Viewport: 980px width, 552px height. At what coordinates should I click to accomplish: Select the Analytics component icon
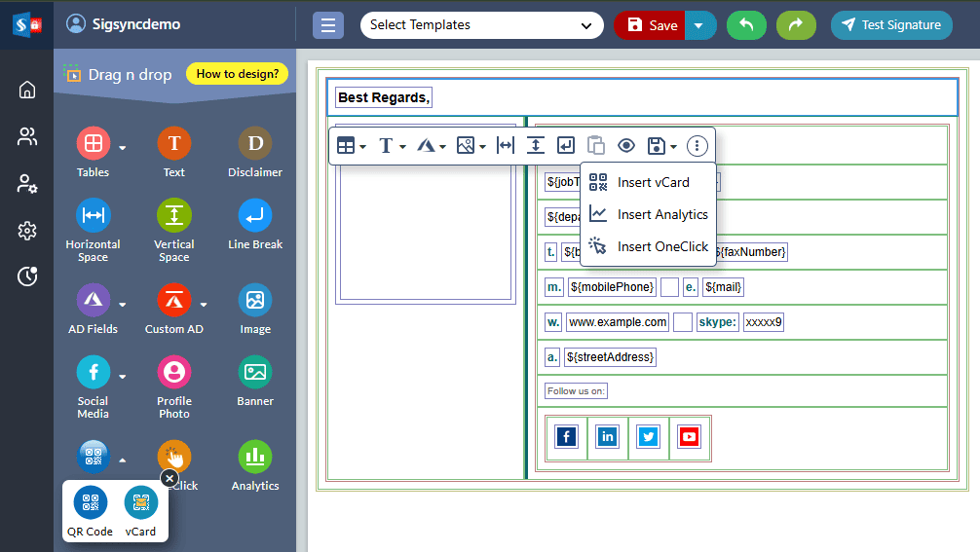click(255, 457)
